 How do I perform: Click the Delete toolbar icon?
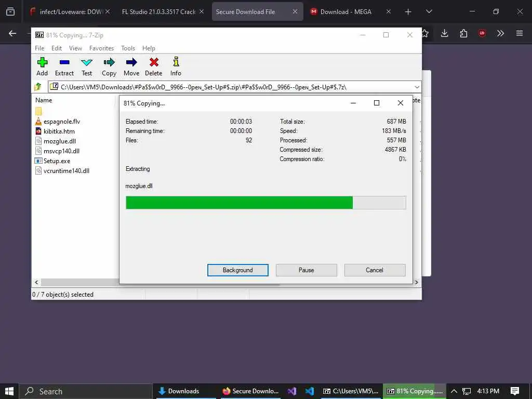(x=154, y=66)
